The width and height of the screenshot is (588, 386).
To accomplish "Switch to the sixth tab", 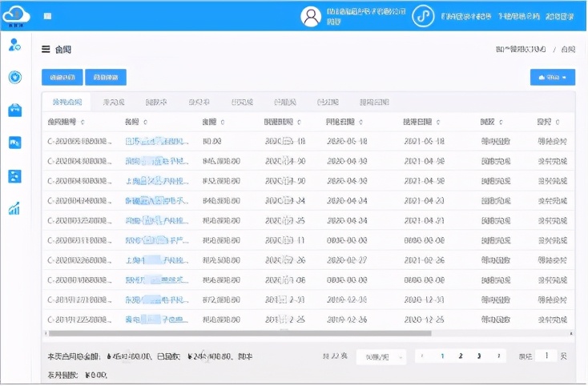I will [285, 102].
